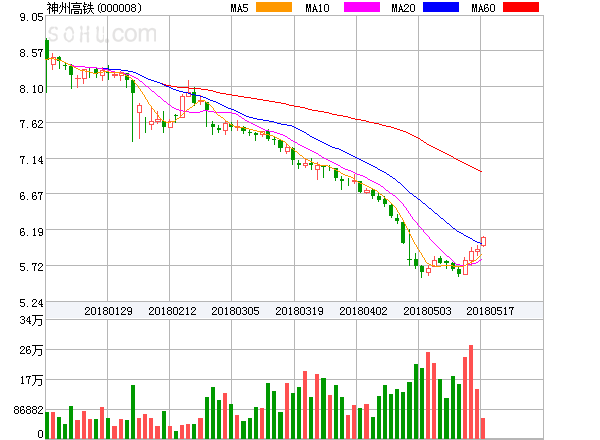
Task: Click the first tall green candlestick at chart start
Action: click(47, 65)
